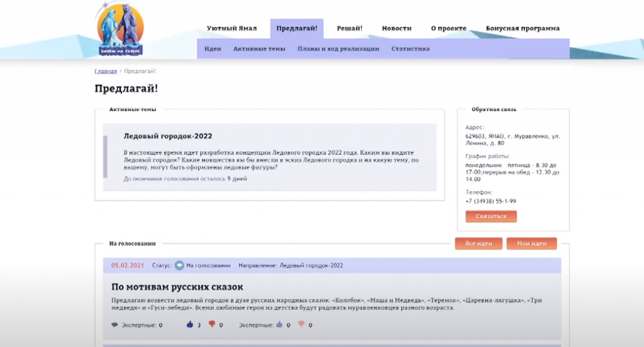Screen dimensions: 644x347
Task: Click the site logo with two bears
Action: (121, 29)
